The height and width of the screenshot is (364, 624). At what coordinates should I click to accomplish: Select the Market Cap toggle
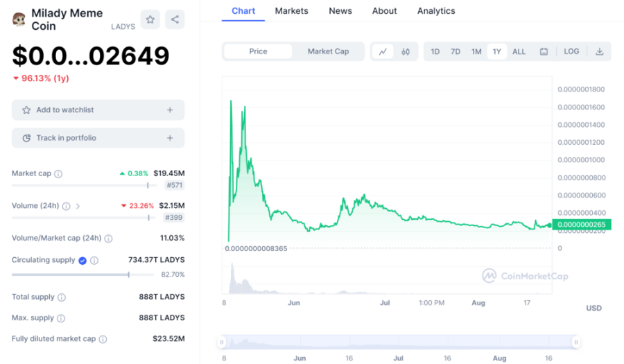click(x=328, y=51)
